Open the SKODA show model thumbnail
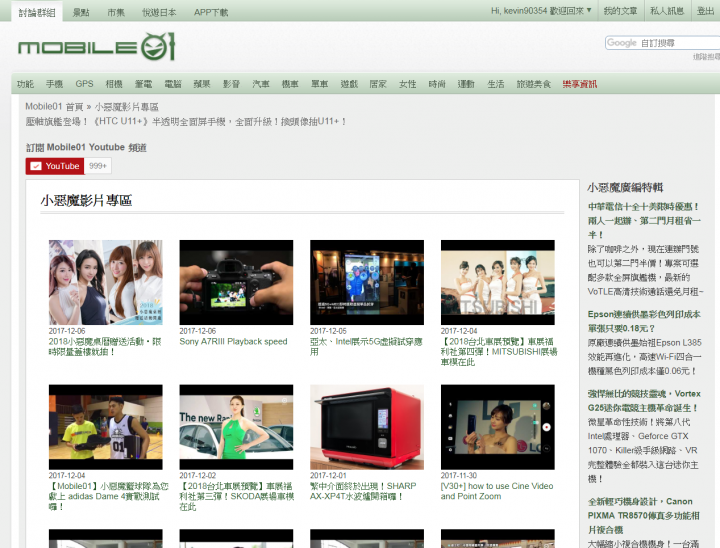The width and height of the screenshot is (720, 548). click(236, 427)
